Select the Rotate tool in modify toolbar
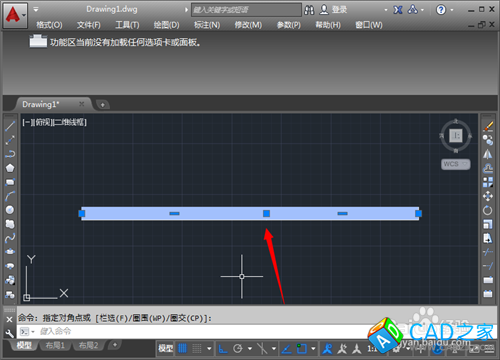Screen dimensions: 500x360 (488, 210)
